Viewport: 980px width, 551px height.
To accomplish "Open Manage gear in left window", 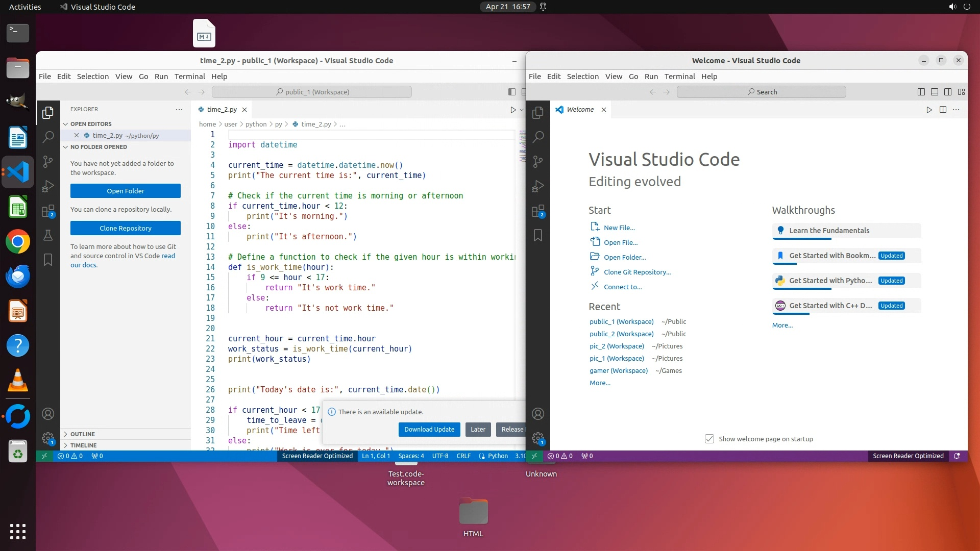I will pyautogui.click(x=48, y=438).
